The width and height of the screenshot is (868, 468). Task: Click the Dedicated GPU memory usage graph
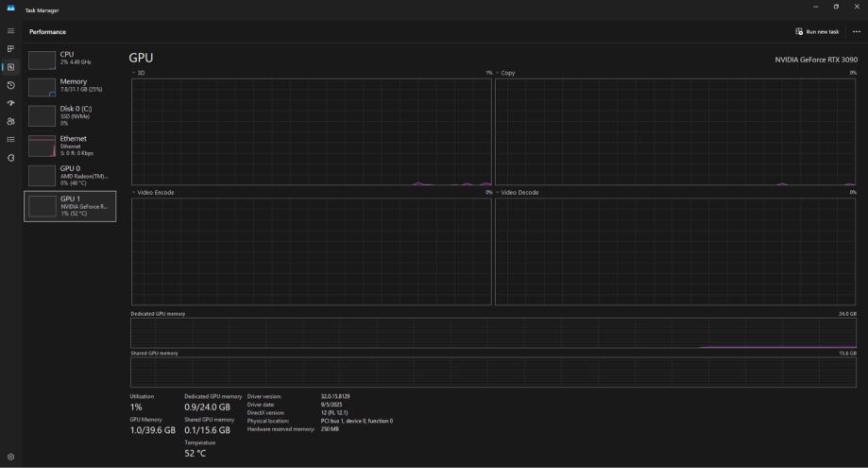point(493,333)
